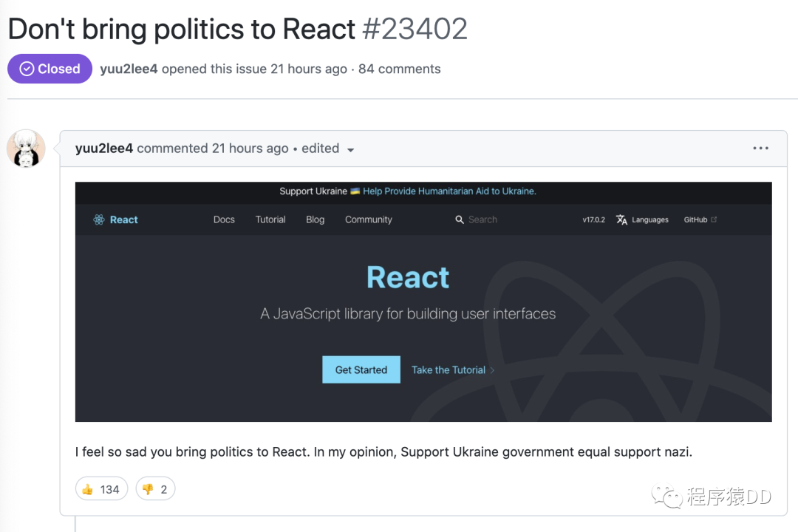This screenshot has height=532, width=798.
Task: Click the Search magnifier icon
Action: 459,219
